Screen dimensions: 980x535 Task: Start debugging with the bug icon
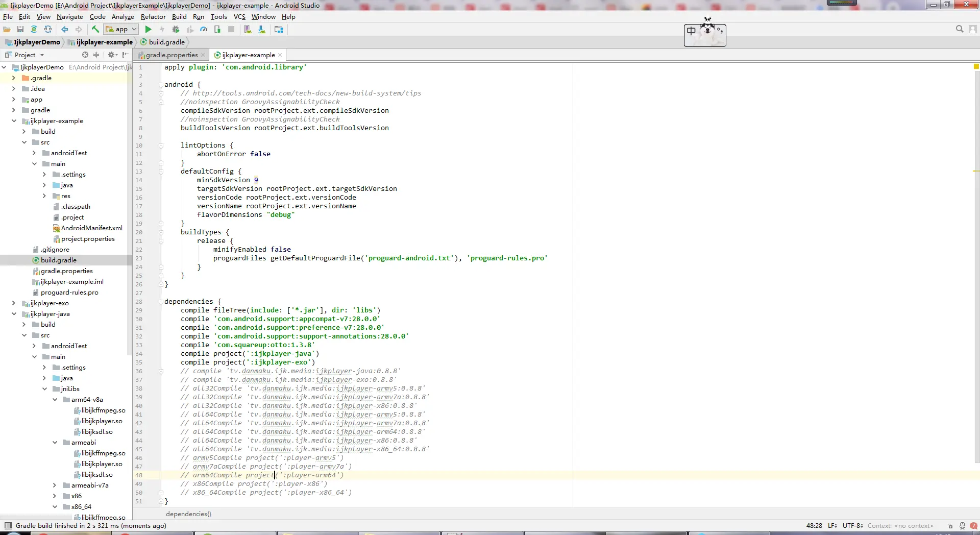(176, 30)
